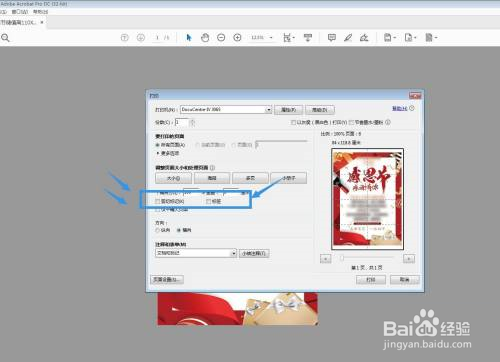The width and height of the screenshot is (500, 362).
Task: Click the toolbar page number field
Action: tap(157, 38)
